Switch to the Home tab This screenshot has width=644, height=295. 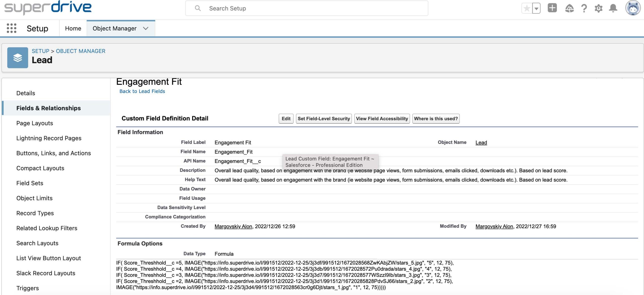[x=73, y=28]
